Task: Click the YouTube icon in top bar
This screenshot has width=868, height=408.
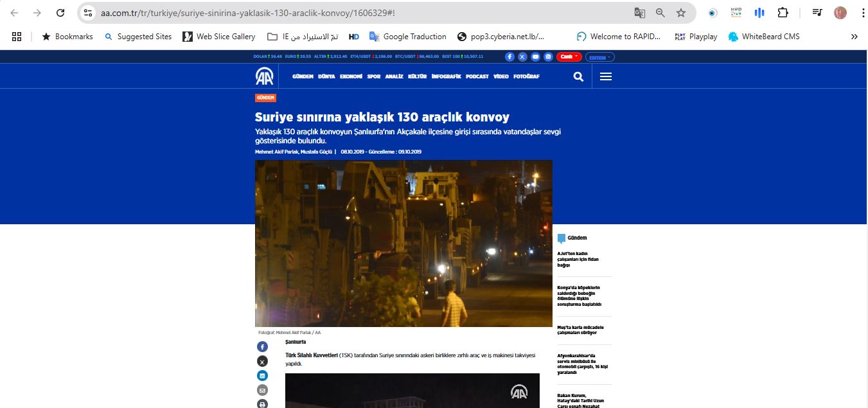Action: (x=535, y=57)
